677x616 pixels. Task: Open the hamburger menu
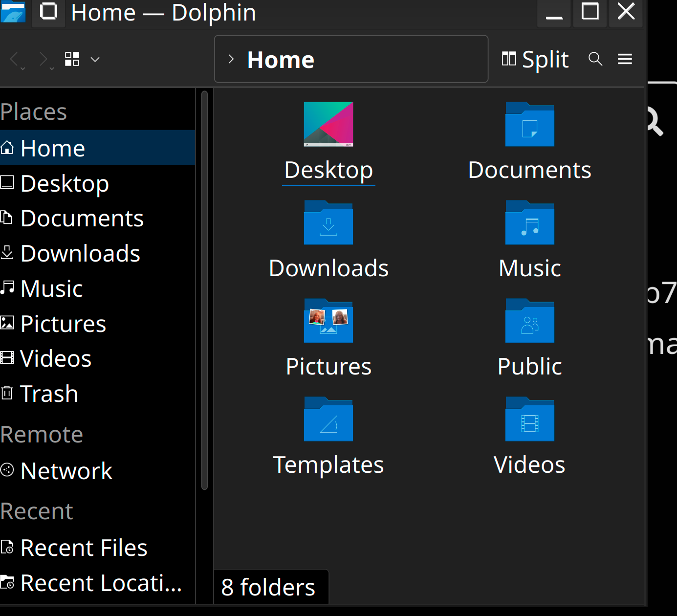625,59
